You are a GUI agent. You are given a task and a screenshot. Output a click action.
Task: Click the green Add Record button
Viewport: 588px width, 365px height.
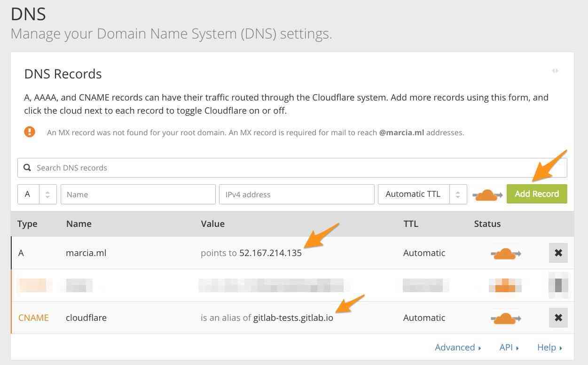[537, 194]
